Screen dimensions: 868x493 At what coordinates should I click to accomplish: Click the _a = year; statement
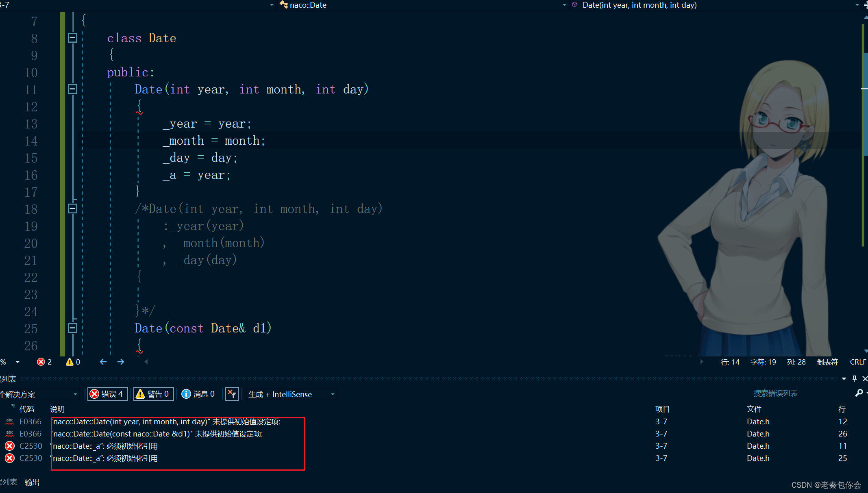(x=197, y=175)
